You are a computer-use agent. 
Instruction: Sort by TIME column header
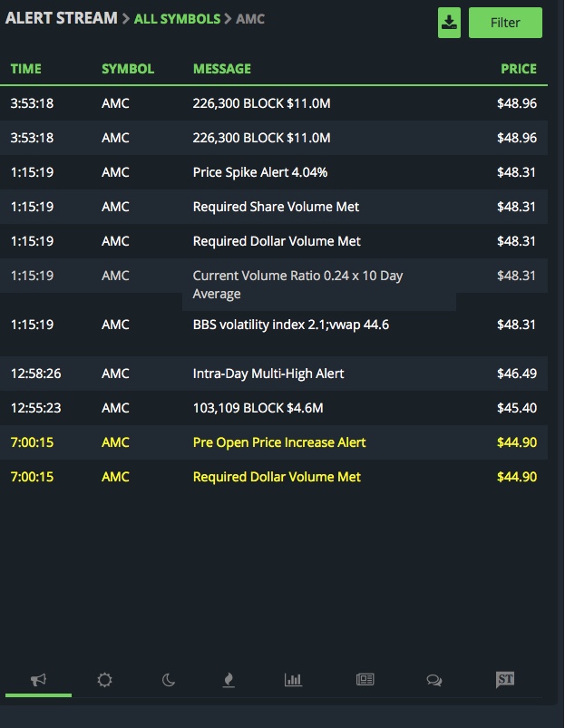[x=26, y=69]
